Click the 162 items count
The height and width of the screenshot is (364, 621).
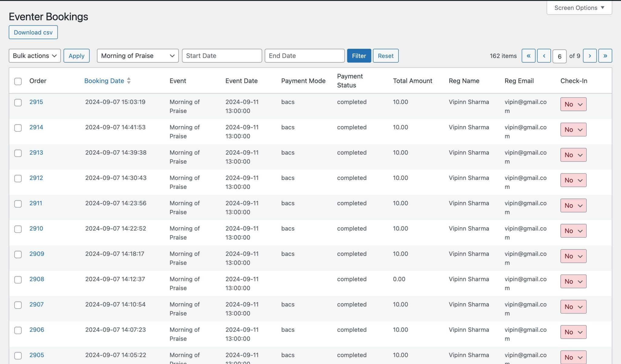(503, 56)
